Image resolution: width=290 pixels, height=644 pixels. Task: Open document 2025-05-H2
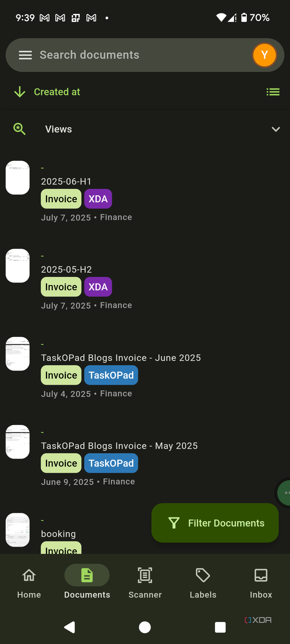pyautogui.click(x=66, y=269)
